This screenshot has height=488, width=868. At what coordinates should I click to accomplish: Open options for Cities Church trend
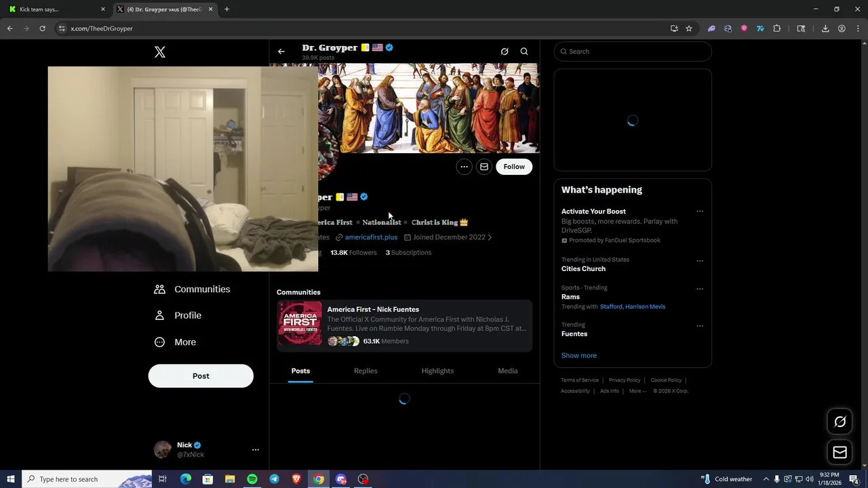pyautogui.click(x=700, y=261)
